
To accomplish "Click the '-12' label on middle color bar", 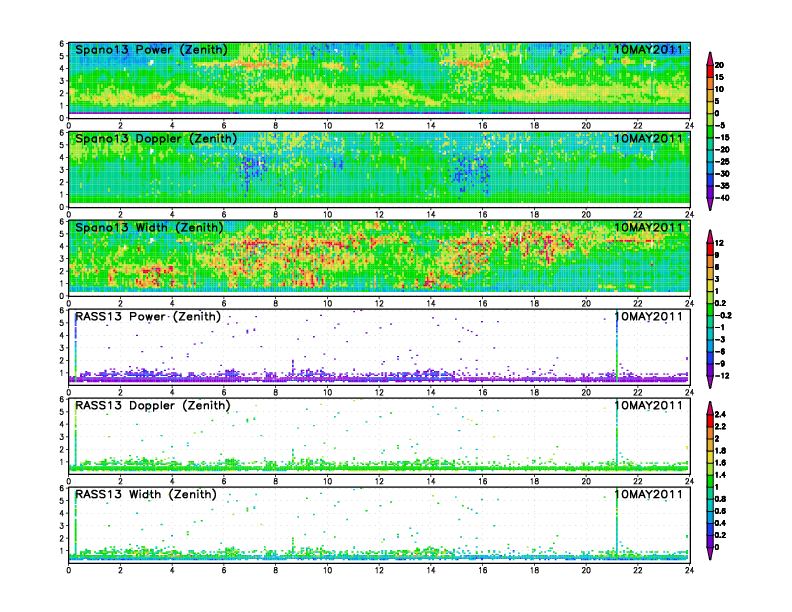I will tap(722, 376).
